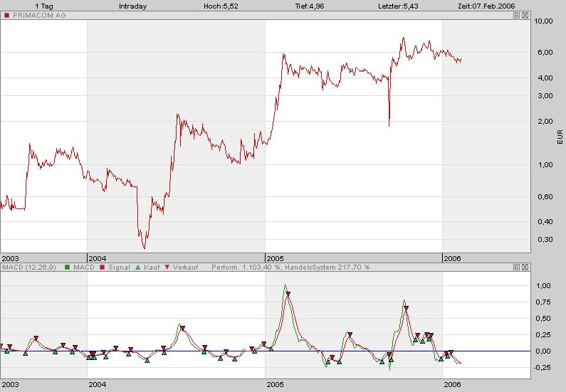The width and height of the screenshot is (566, 392).
Task: Click the Intraday header label
Action: [132, 6]
